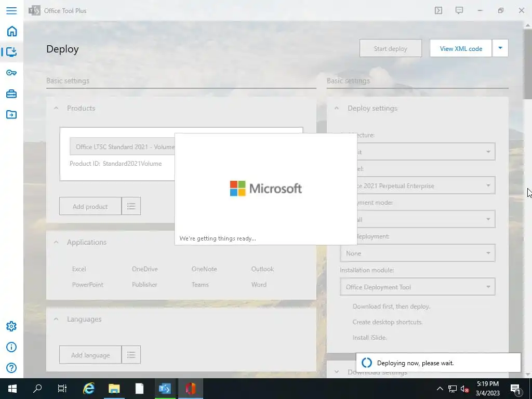
Task: Click the Microsoft logo in the splash dialog
Action: point(265,188)
